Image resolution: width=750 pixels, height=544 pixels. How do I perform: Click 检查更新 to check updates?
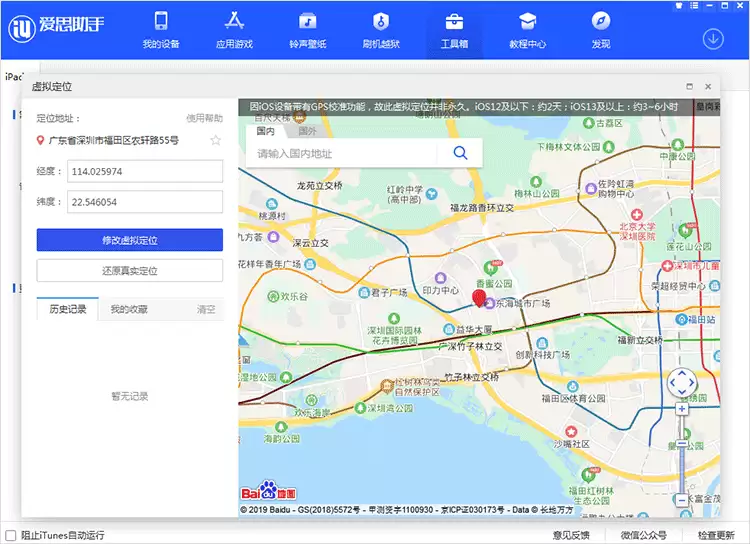(x=716, y=535)
